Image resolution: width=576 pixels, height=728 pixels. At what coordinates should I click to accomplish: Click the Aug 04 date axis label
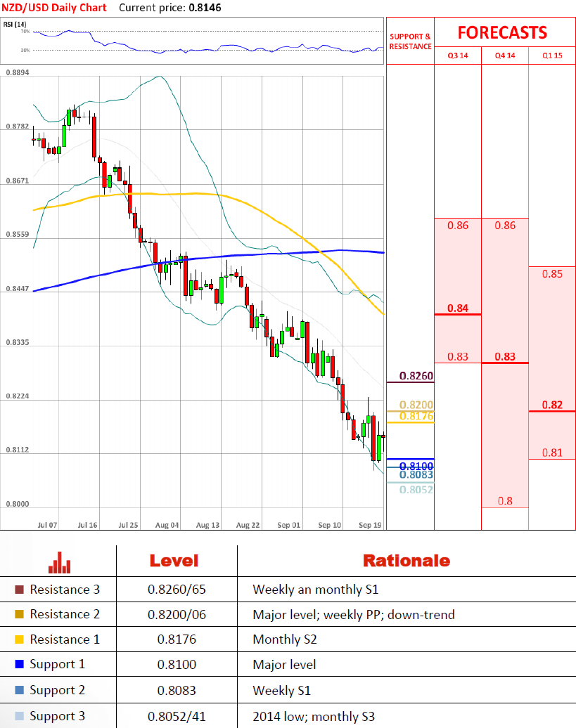[x=167, y=525]
